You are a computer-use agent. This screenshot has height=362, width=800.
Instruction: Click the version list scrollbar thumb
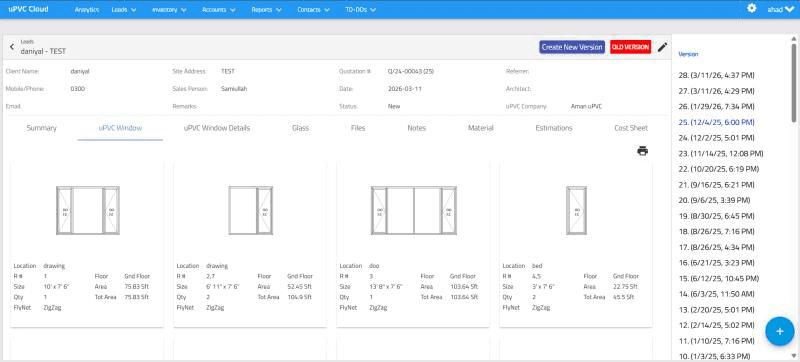pyautogui.click(x=794, y=84)
